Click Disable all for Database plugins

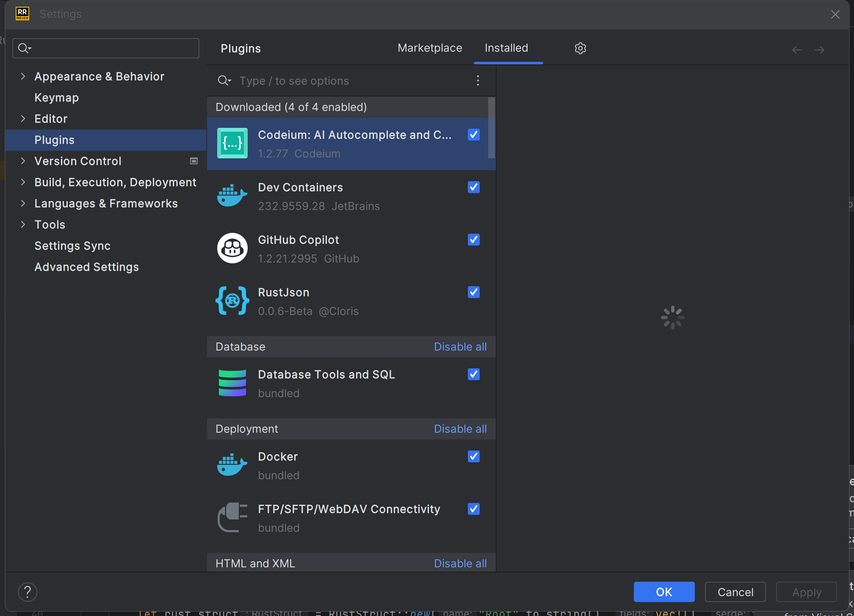click(460, 347)
